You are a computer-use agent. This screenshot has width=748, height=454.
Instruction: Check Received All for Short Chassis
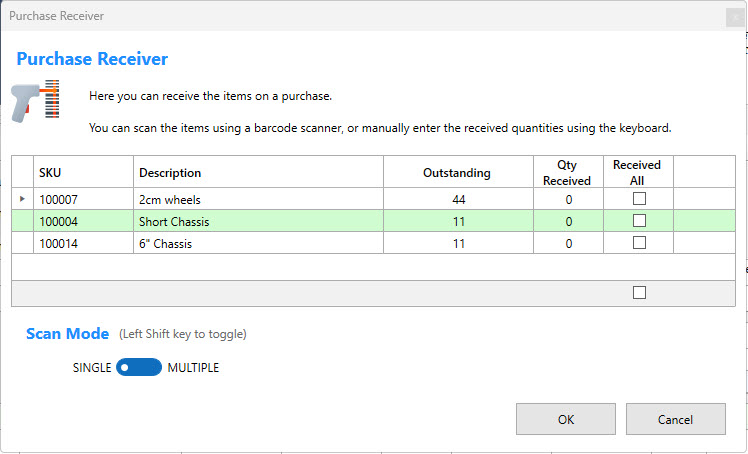(x=639, y=221)
